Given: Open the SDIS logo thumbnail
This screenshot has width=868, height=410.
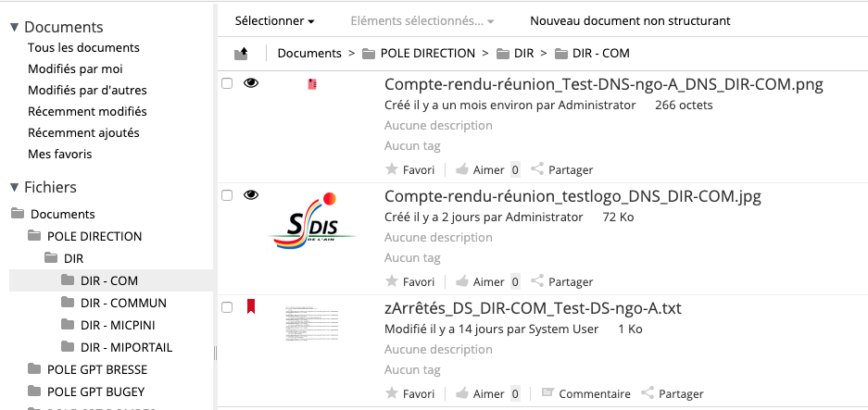Looking at the screenshot, I should click(312, 222).
